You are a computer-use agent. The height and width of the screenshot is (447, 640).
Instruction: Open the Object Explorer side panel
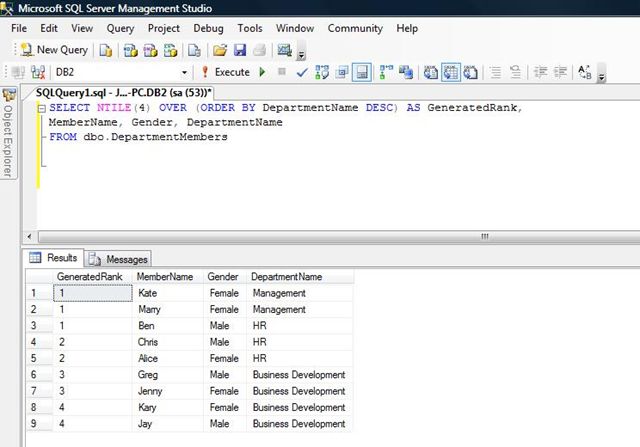pos(8,133)
